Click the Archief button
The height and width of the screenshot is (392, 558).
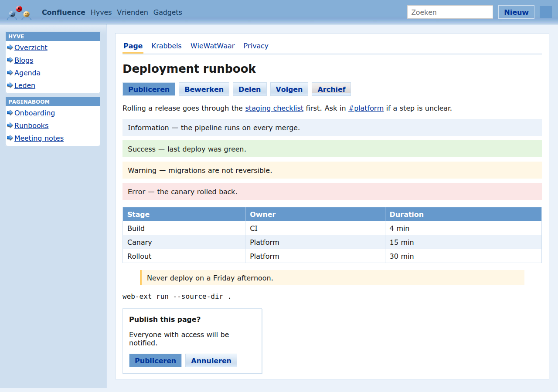point(331,89)
